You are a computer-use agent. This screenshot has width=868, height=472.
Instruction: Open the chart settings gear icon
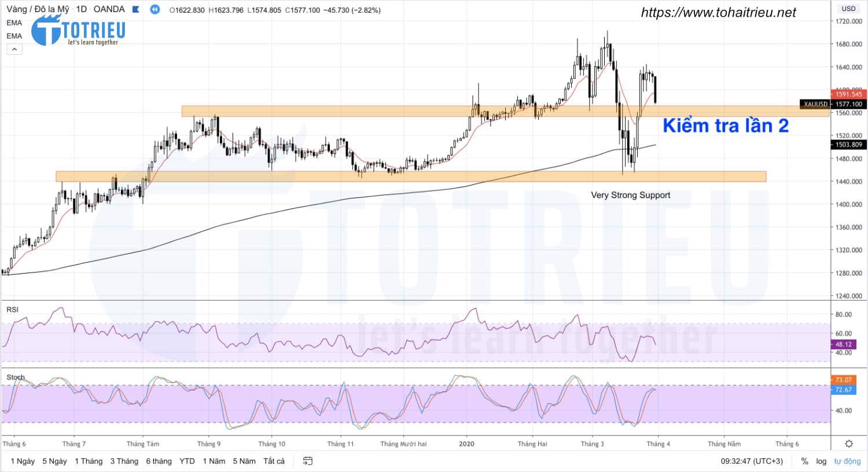pyautogui.click(x=849, y=444)
